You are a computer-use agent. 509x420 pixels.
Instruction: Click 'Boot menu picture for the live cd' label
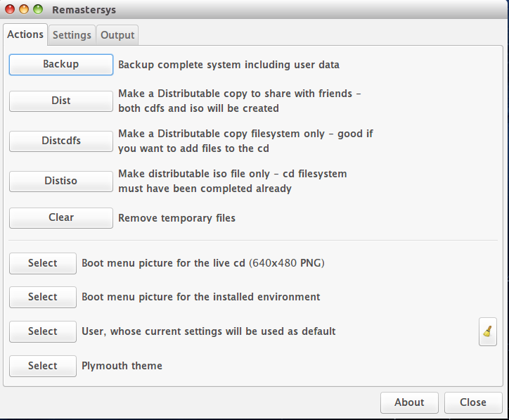tap(203, 263)
